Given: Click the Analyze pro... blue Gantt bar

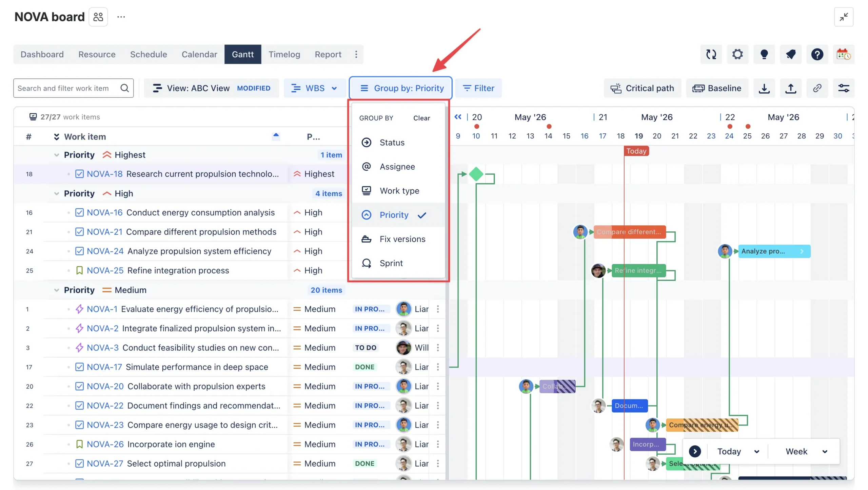Looking at the screenshot, I should (774, 251).
